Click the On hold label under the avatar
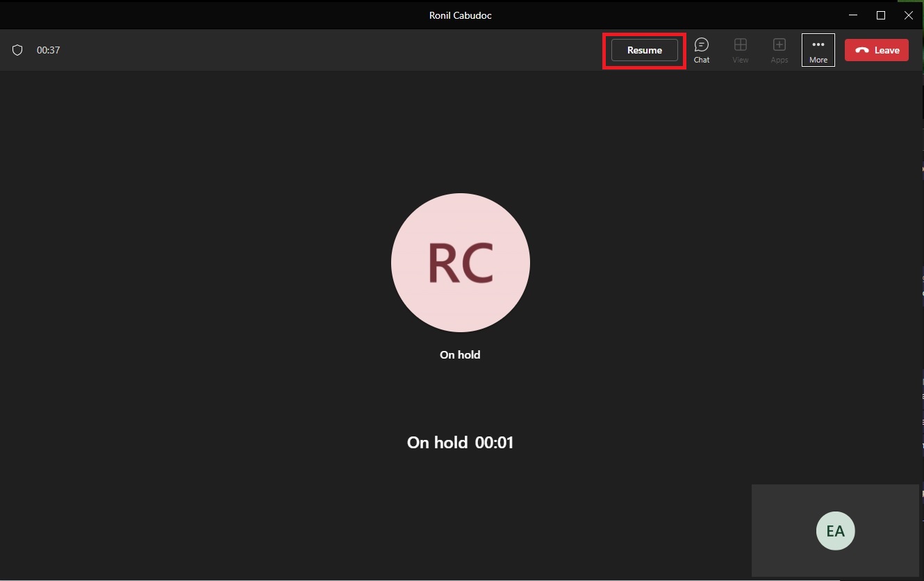The image size is (924, 581). (x=460, y=354)
